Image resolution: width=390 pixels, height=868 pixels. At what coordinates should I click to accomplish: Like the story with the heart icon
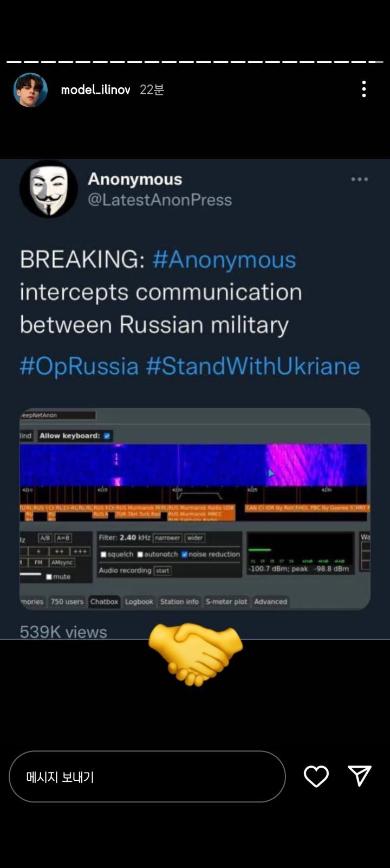pos(316,776)
